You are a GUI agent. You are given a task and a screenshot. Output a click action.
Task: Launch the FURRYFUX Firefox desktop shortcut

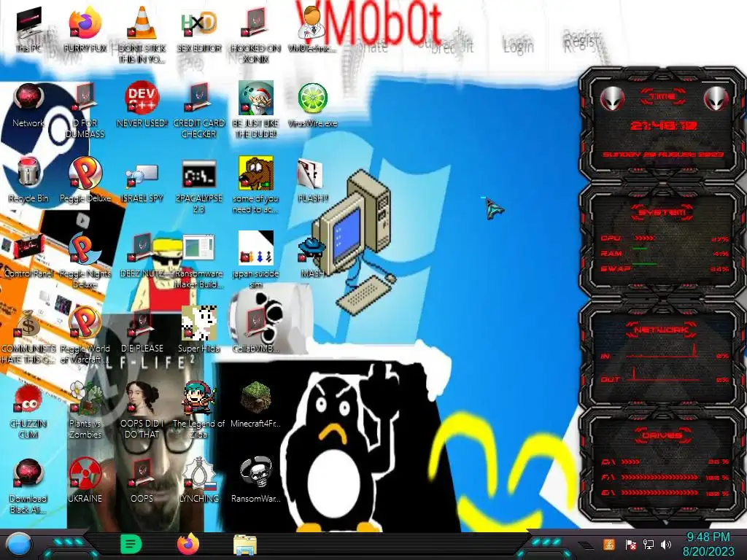[85, 29]
